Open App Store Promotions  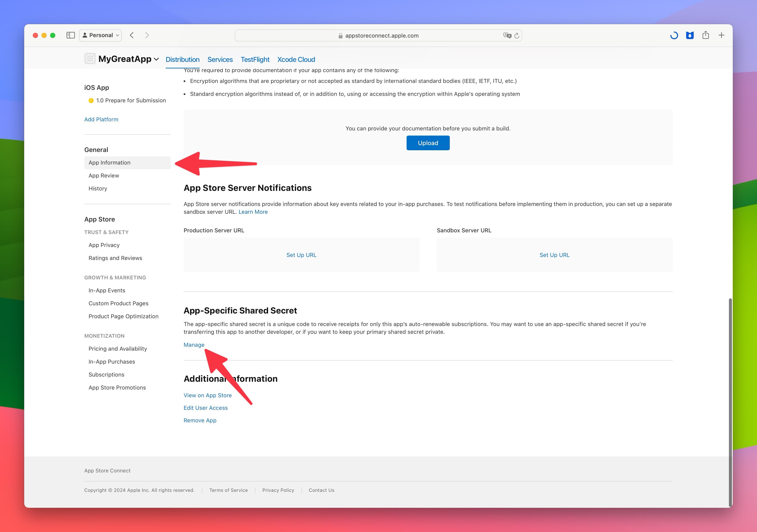(117, 387)
